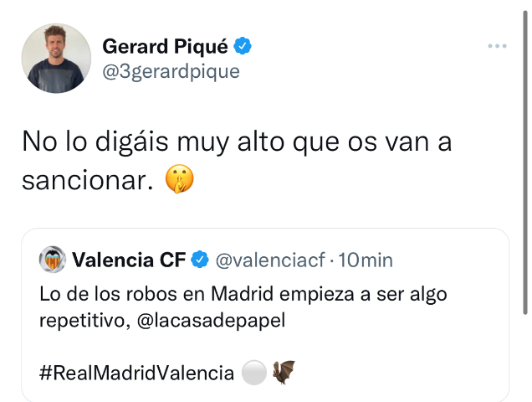The width and height of the screenshot is (532, 402).
Task: Open the @valenciacf handle
Action: coord(269,260)
